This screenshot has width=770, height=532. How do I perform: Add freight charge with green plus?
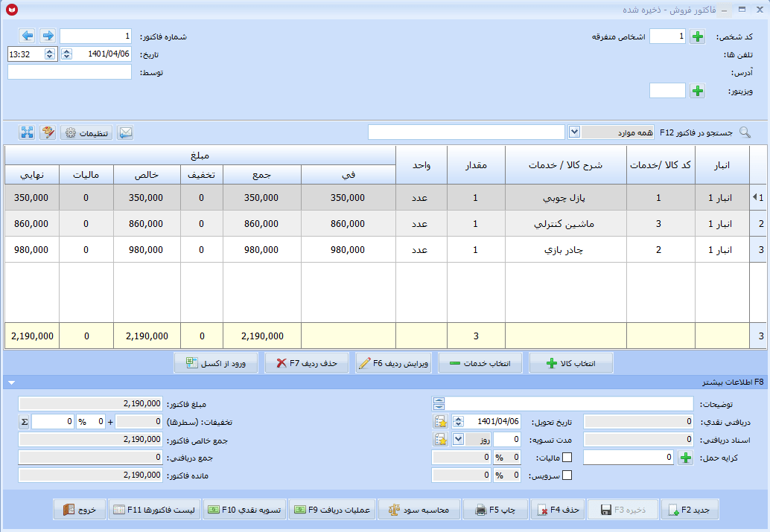686,458
